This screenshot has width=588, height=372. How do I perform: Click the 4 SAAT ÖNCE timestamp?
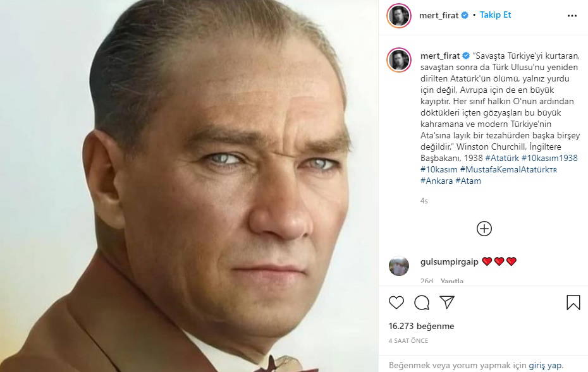click(408, 340)
